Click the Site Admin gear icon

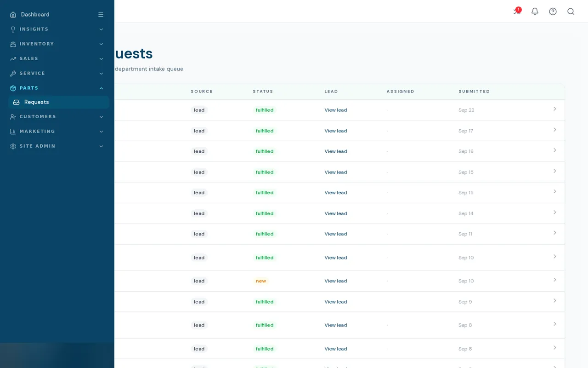point(13,146)
